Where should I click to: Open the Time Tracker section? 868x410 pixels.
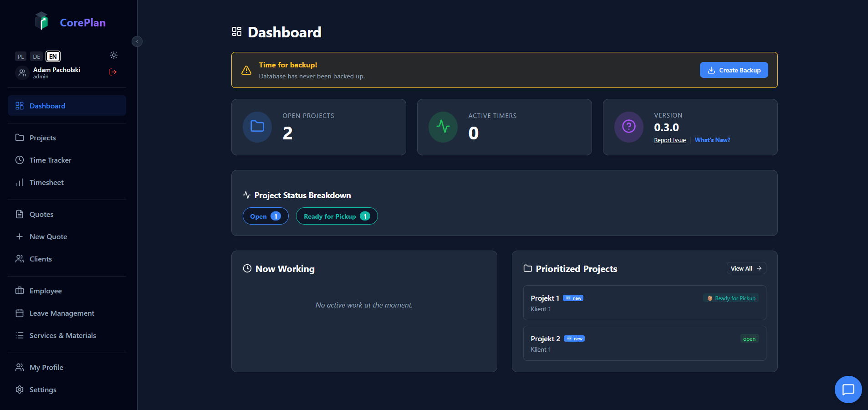[50, 160]
